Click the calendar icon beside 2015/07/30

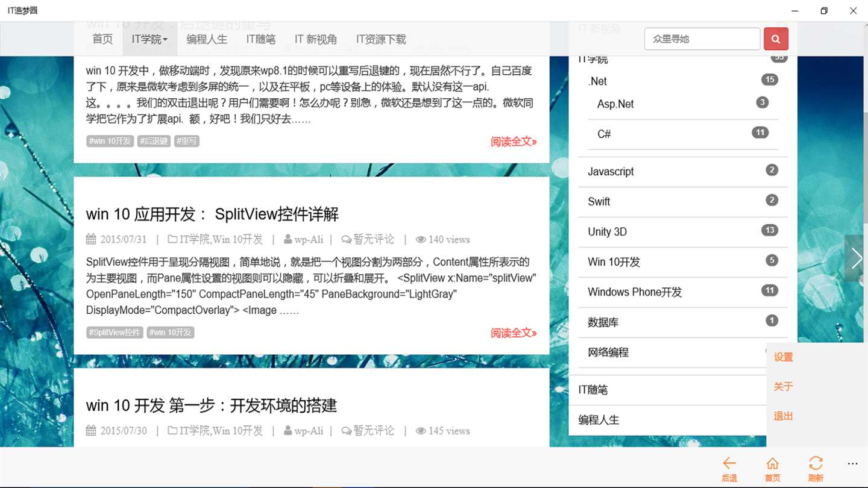[91, 431]
